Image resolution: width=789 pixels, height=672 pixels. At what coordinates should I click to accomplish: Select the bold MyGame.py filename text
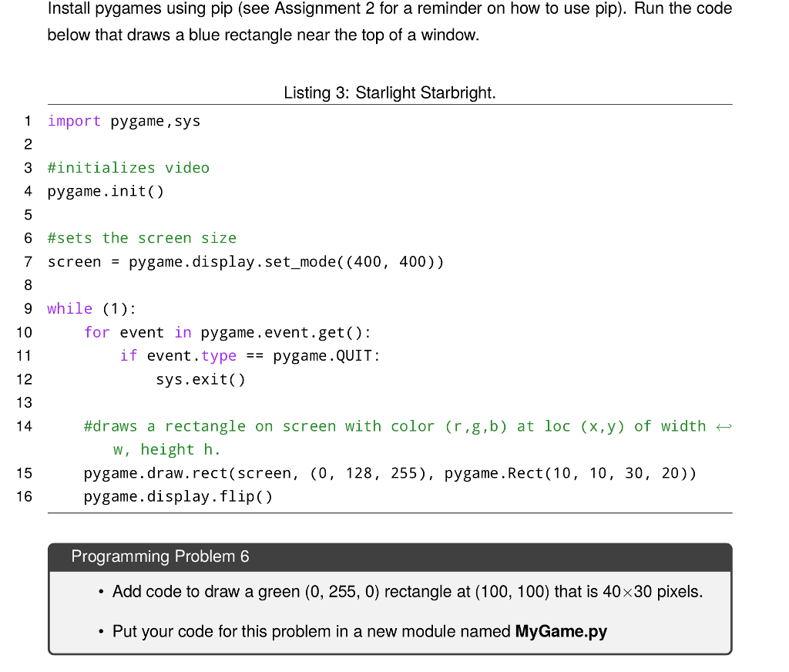[561, 631]
